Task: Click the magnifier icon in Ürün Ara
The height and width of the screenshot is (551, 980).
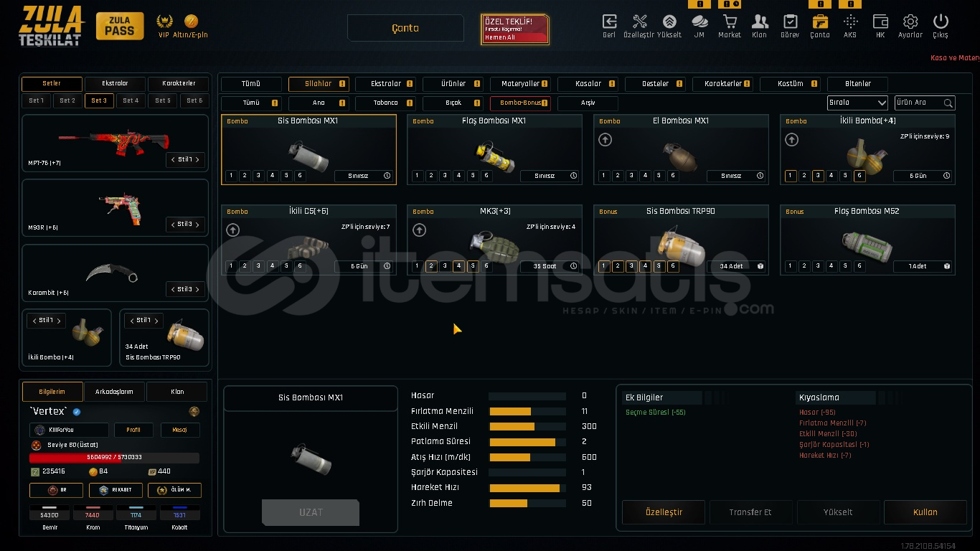Action: click(948, 103)
